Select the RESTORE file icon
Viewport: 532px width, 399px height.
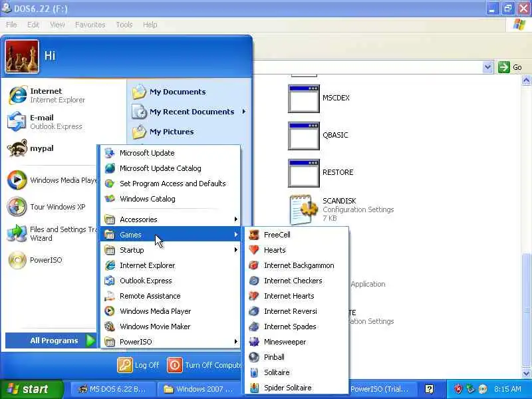click(x=304, y=174)
